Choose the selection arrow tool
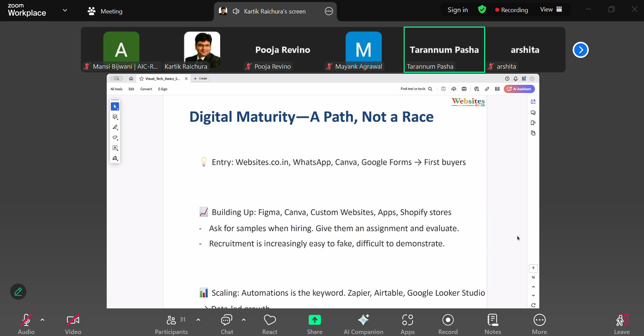The height and width of the screenshot is (336, 644). click(115, 106)
